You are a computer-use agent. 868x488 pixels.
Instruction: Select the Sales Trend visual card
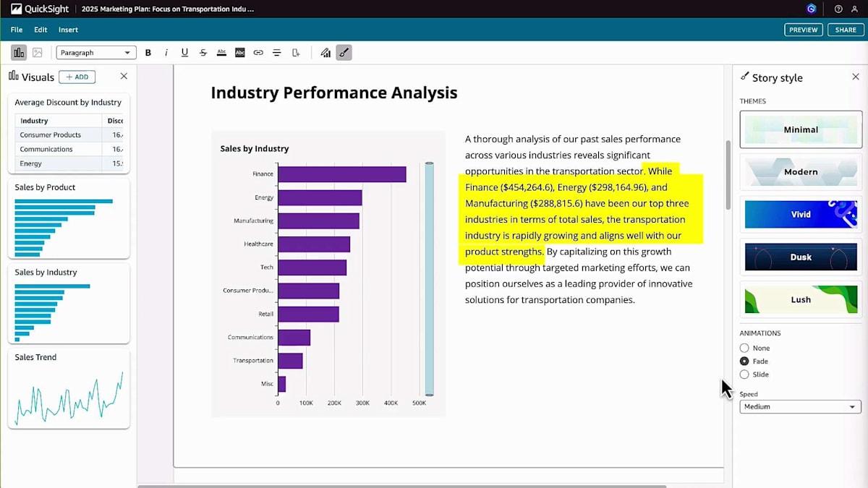click(69, 389)
